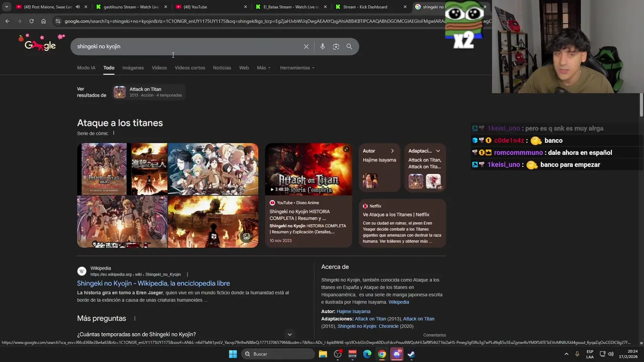Switch to Chrome in taskbar
Screen dimensions: 644x362
tap(382, 354)
